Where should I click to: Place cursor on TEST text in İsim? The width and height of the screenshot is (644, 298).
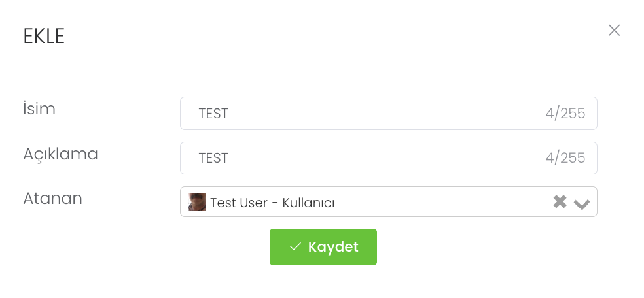click(213, 114)
